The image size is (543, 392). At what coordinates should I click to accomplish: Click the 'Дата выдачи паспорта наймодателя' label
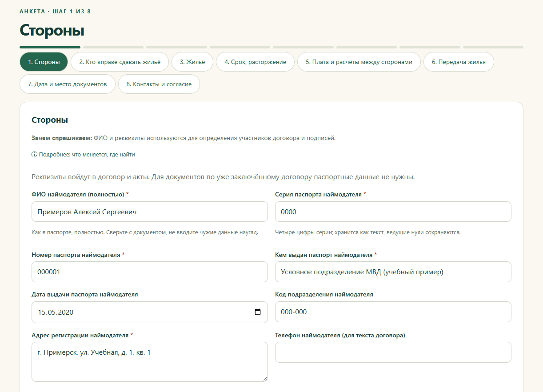point(85,294)
